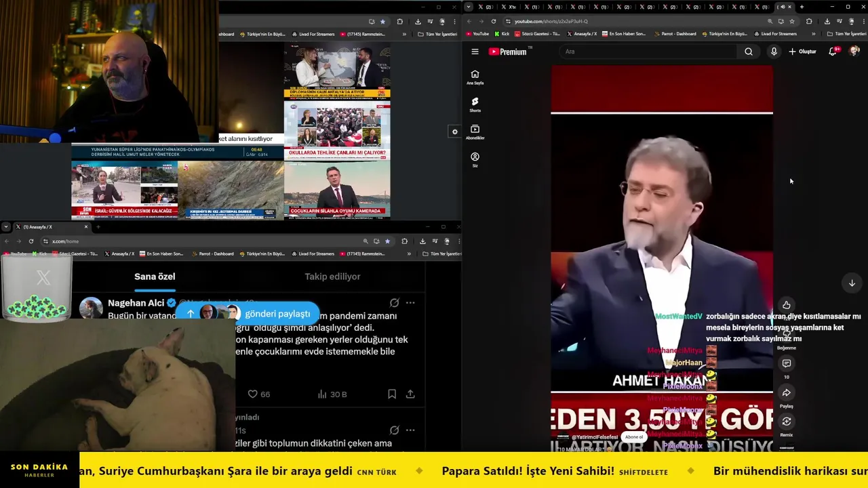Go to the next Short with the down arrow
The width and height of the screenshot is (868, 488).
pos(852,283)
